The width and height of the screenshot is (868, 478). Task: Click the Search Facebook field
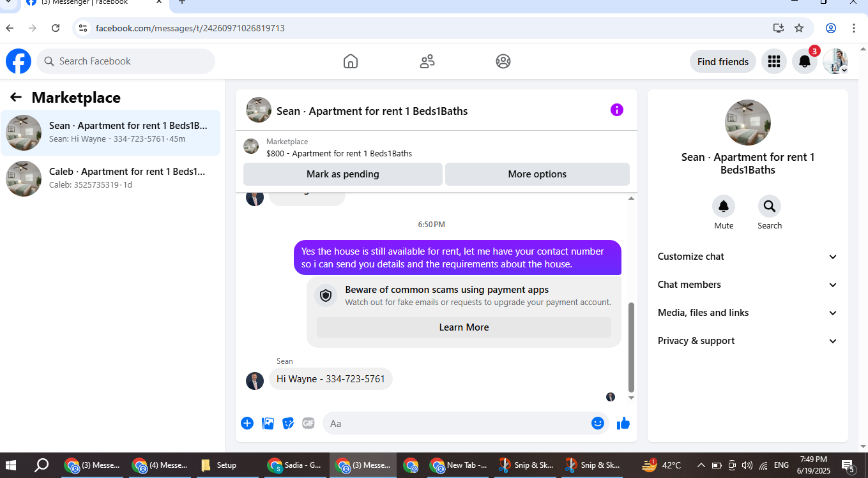tap(126, 61)
